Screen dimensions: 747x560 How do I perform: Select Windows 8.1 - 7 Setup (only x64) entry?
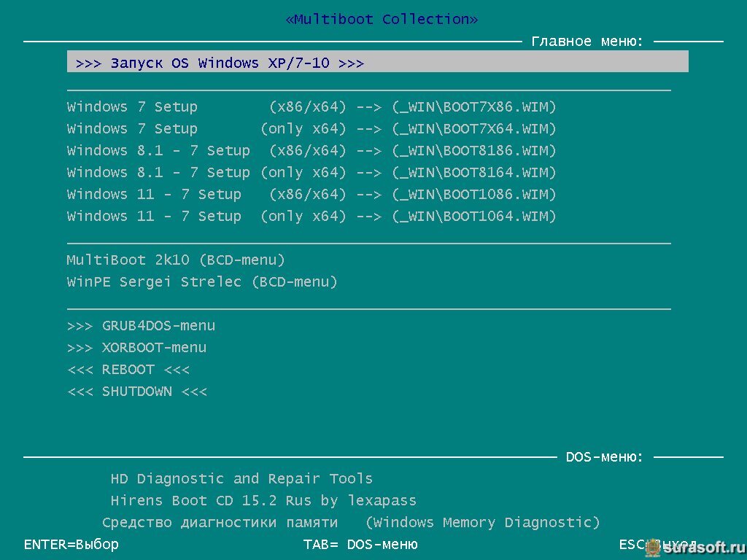click(311, 172)
